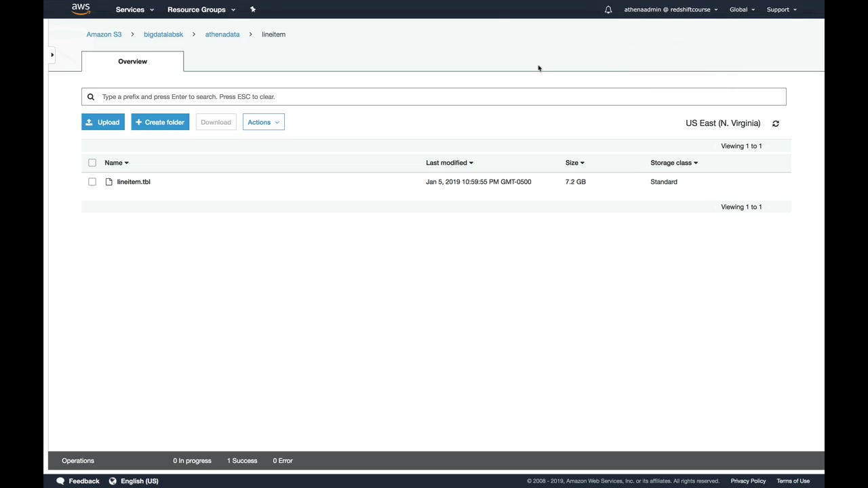Screen dimensions: 868x488
Task: Click the Jan 5, 2019 modified date
Action: click(479, 182)
